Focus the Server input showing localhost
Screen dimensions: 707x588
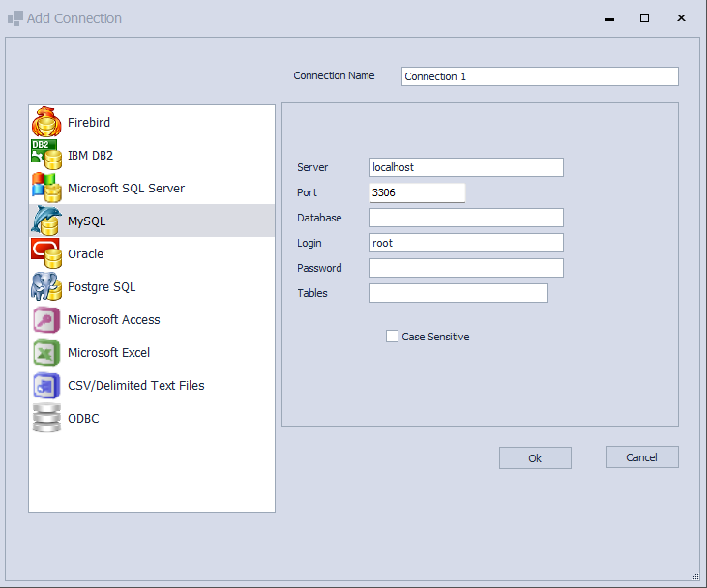coord(466,167)
